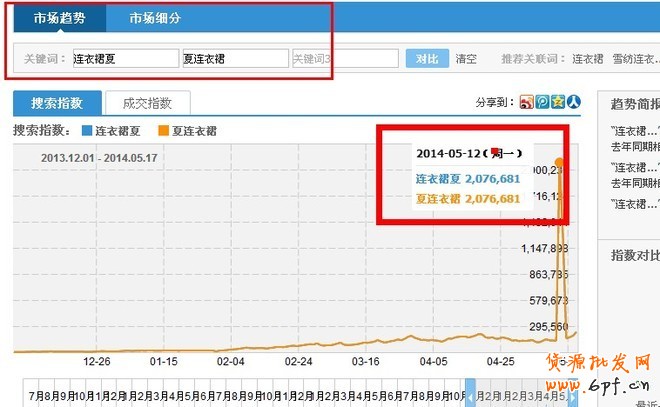Click the left handle of timeline range slider

pyautogui.click(x=470, y=393)
